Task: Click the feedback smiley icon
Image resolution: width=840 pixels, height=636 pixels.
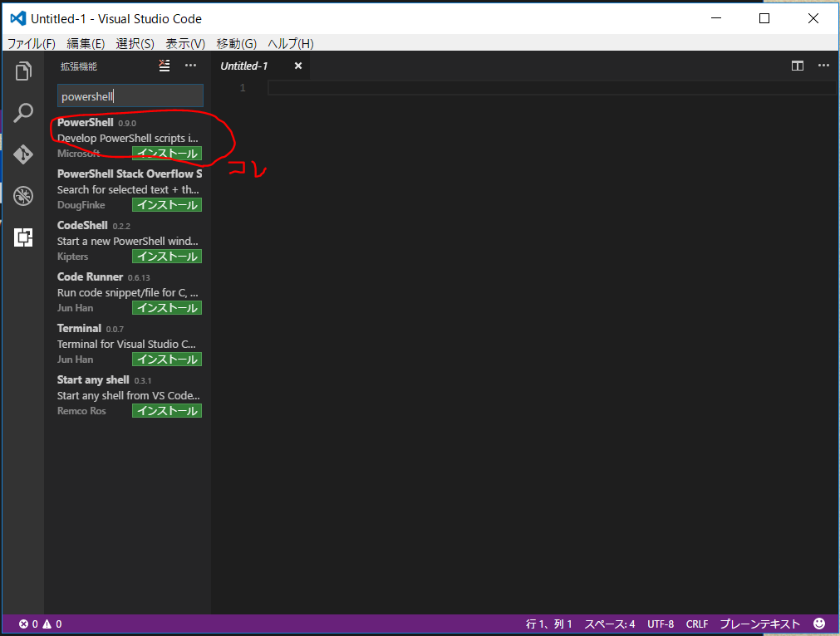Action: coord(819,624)
